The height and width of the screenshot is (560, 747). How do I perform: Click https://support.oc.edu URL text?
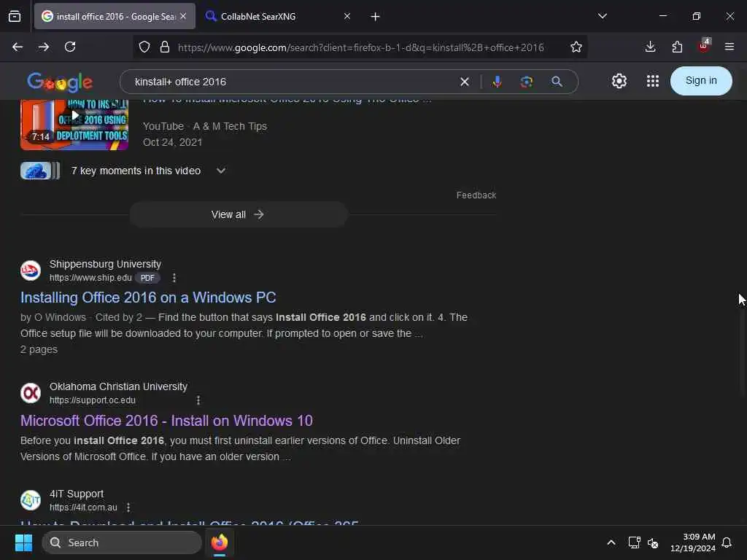tap(93, 400)
